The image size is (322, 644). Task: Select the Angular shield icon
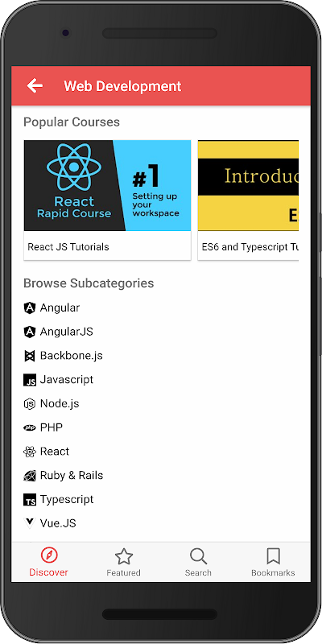[30, 308]
